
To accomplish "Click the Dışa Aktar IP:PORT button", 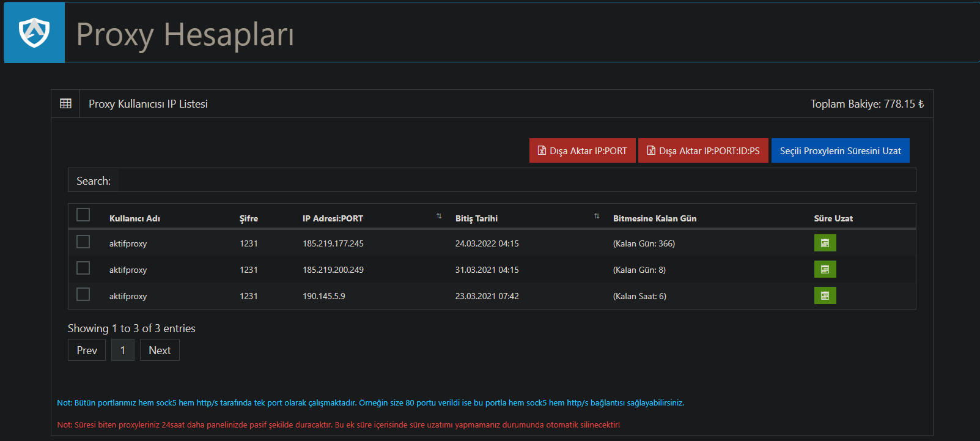I will click(x=582, y=151).
